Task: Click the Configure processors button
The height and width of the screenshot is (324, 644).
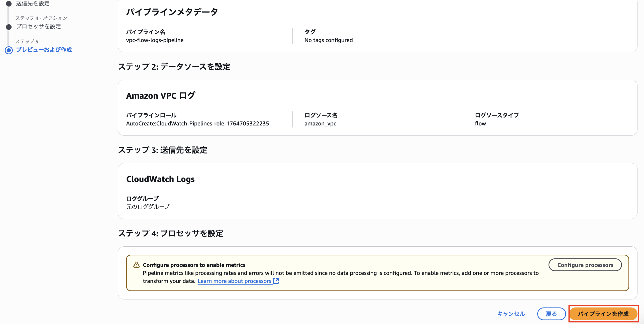Action: (x=585, y=265)
